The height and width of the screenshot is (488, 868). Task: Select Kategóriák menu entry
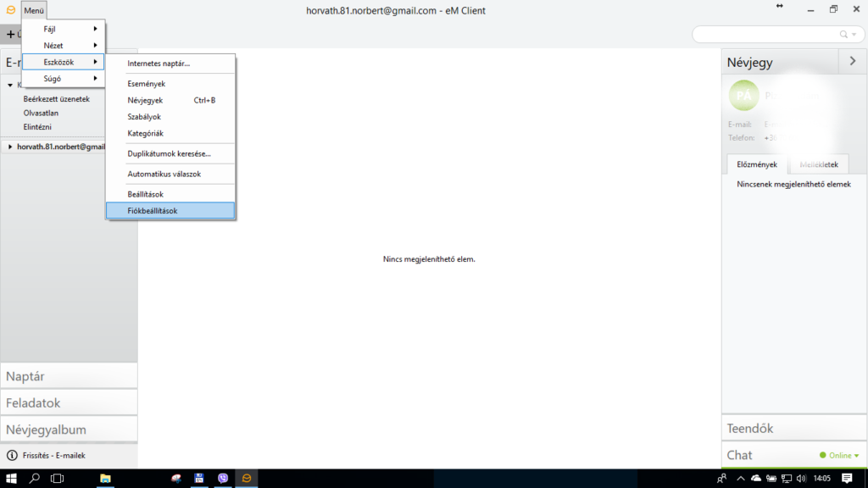tap(170, 133)
